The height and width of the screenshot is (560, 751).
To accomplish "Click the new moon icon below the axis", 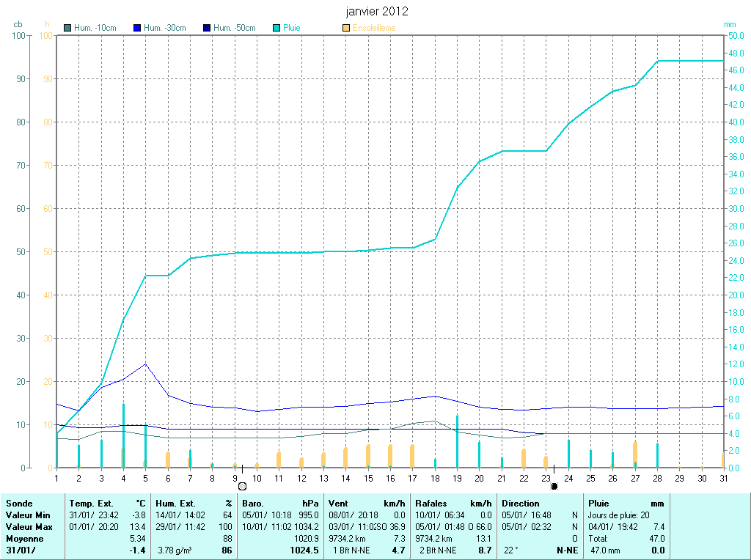I will [554, 486].
